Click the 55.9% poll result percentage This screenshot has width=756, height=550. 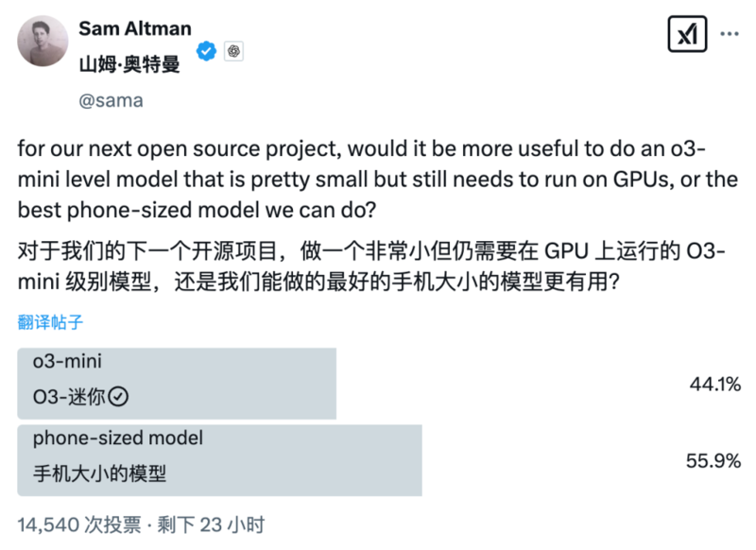713,461
